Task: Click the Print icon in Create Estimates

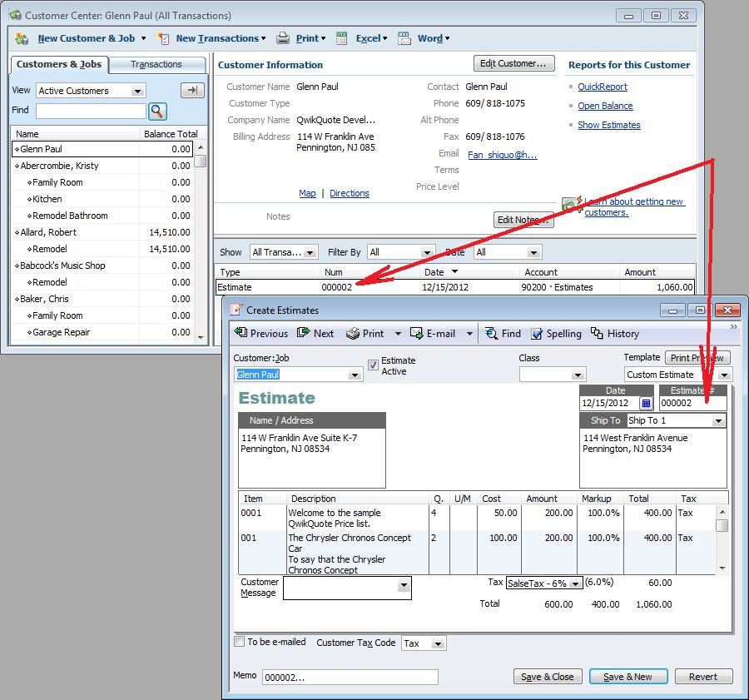Action: coord(353,333)
